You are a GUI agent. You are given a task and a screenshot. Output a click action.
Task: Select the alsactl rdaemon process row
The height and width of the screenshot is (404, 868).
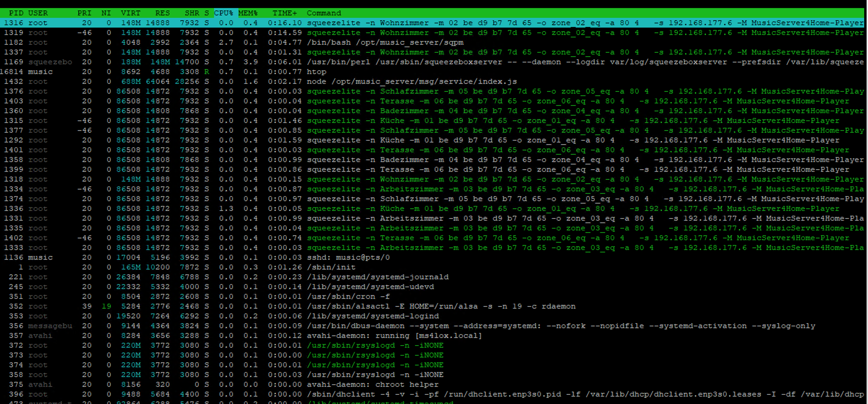[x=441, y=306]
